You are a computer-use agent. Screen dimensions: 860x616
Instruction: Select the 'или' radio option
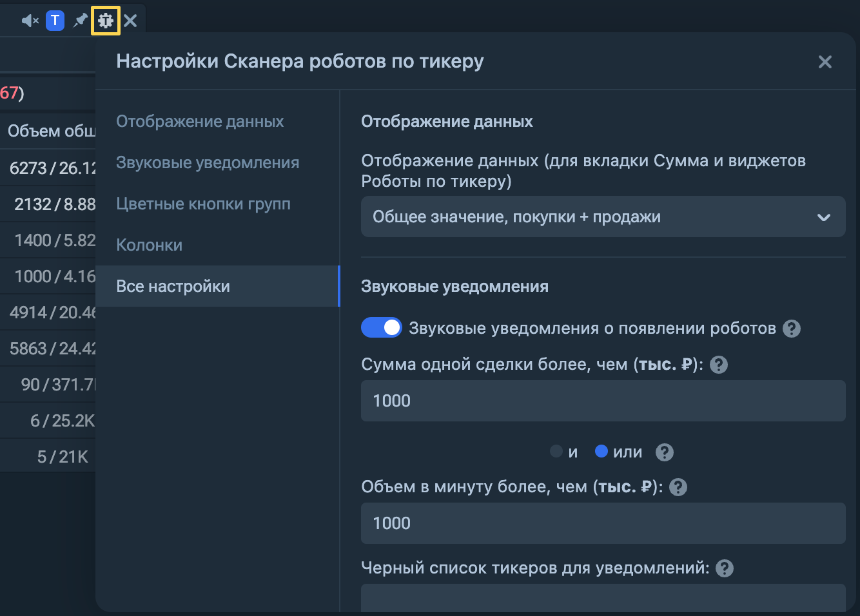tap(601, 452)
